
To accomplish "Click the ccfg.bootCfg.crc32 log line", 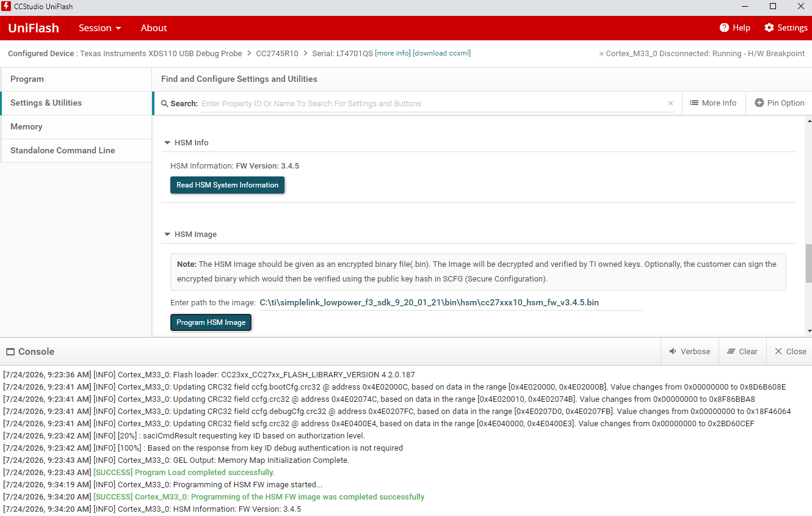I will (394, 387).
